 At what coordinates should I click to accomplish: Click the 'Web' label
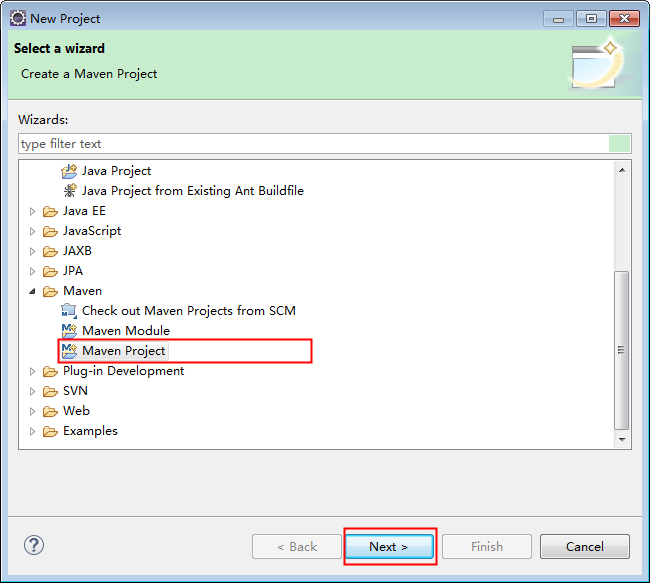76,411
